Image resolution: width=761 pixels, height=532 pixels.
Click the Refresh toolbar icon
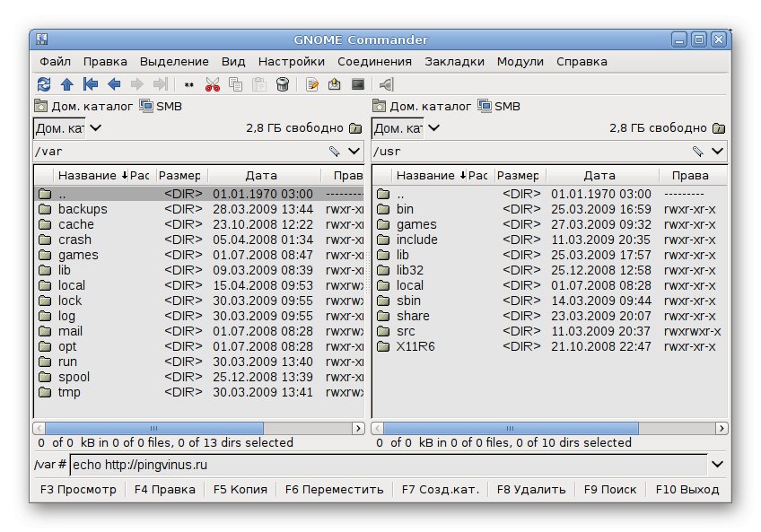point(44,84)
